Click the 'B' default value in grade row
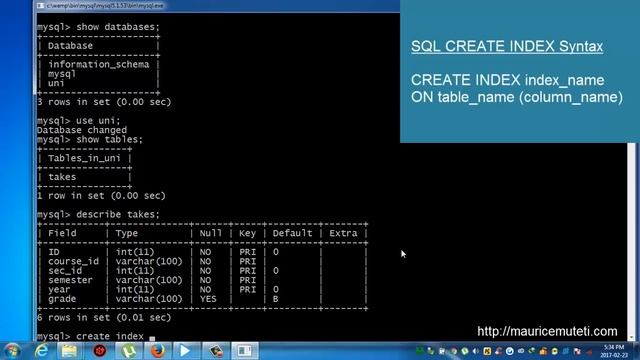This screenshot has width=640, height=360. (276, 299)
